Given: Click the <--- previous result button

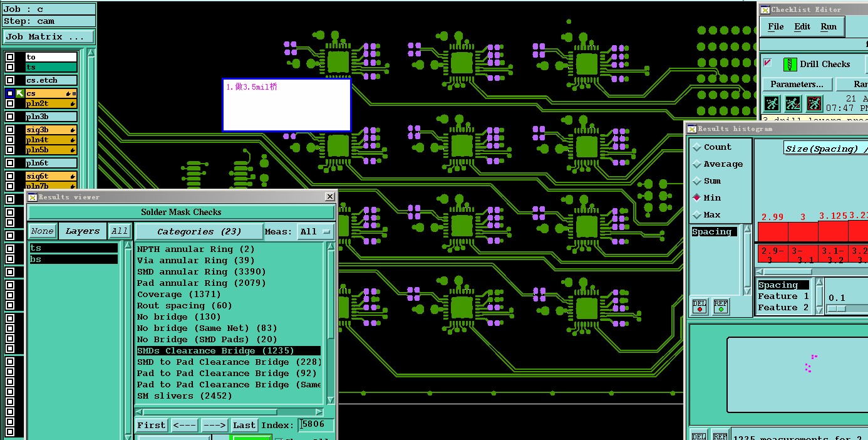Looking at the screenshot, I should coord(185,425).
